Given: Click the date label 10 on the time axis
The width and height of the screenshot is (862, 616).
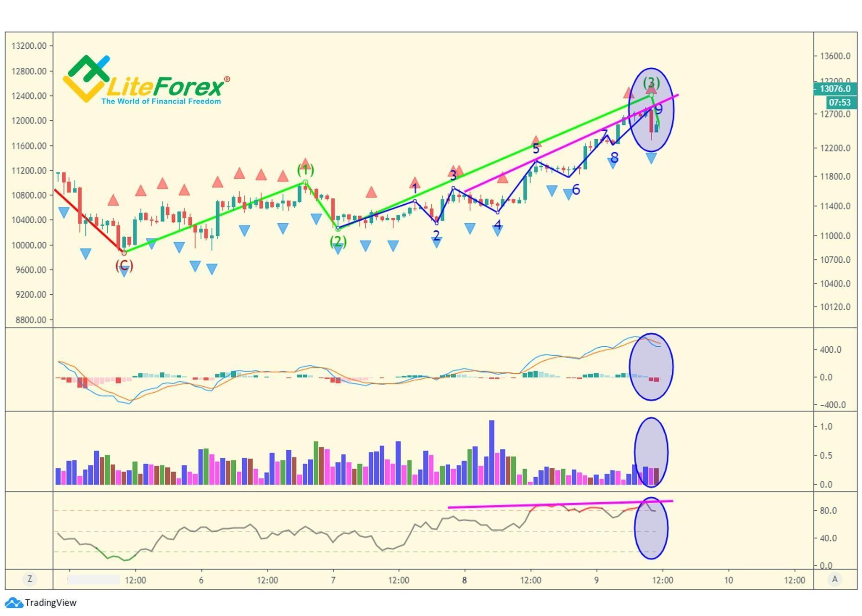Looking at the screenshot, I should [x=728, y=580].
